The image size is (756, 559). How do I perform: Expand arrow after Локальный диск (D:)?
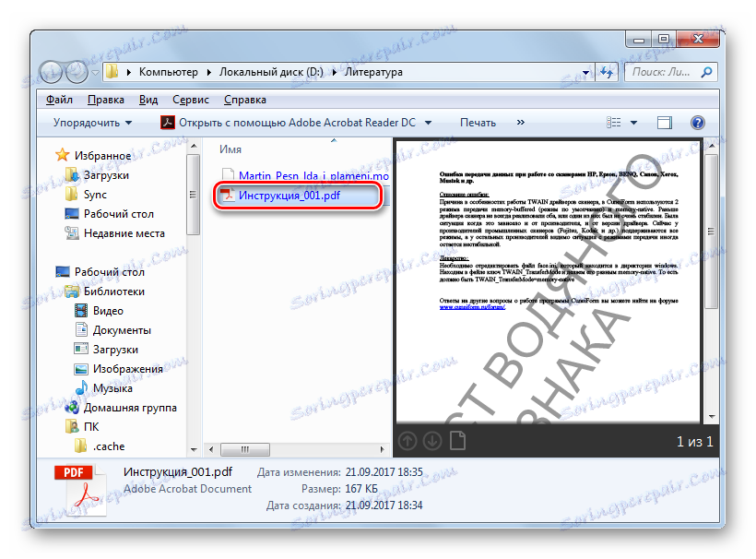tap(334, 72)
